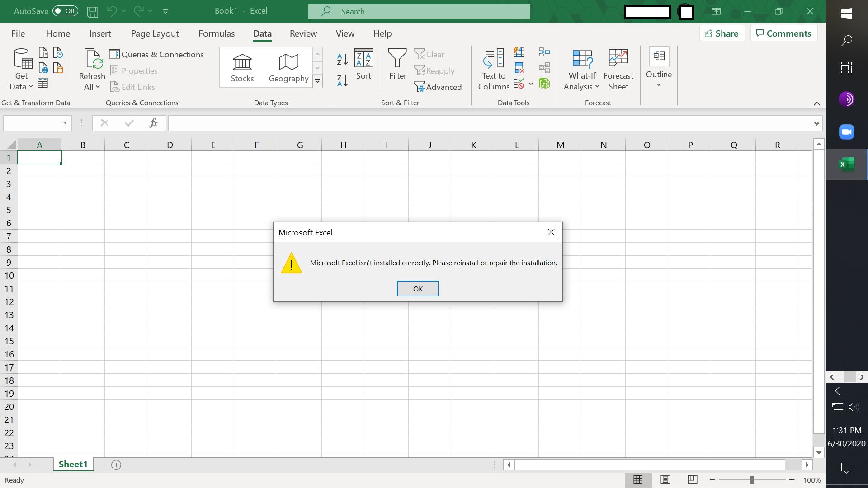The height and width of the screenshot is (488, 868).
Task: Open Queries & Connections pane
Action: (156, 54)
